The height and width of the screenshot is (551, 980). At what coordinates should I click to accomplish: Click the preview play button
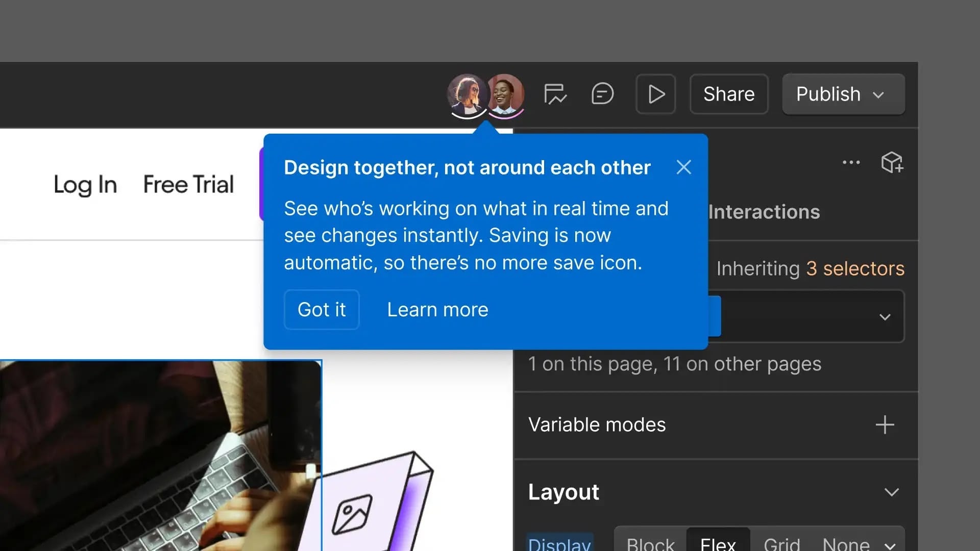pyautogui.click(x=656, y=94)
